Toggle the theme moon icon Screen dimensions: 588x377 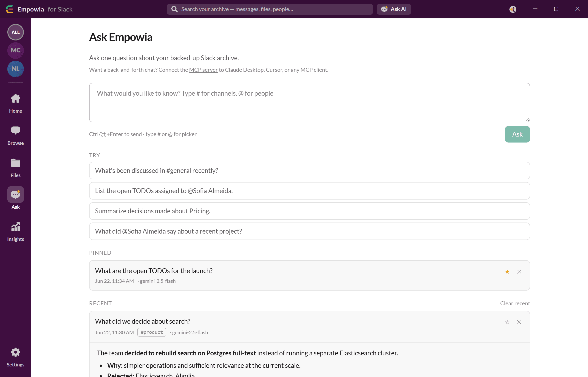513,9
